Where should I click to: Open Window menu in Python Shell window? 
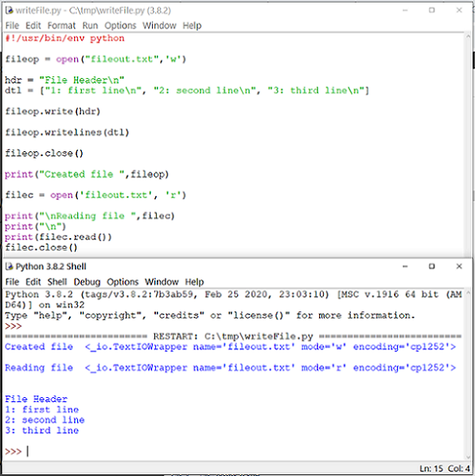click(x=162, y=282)
